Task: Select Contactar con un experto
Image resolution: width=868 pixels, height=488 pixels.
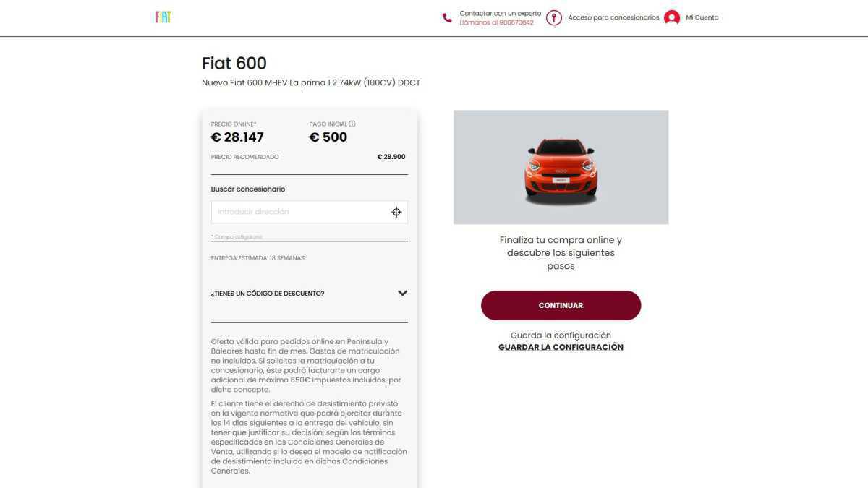Action: [x=498, y=12]
